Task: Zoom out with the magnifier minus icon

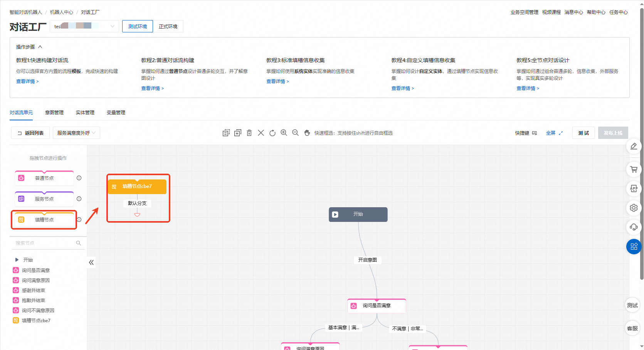Action: point(296,133)
